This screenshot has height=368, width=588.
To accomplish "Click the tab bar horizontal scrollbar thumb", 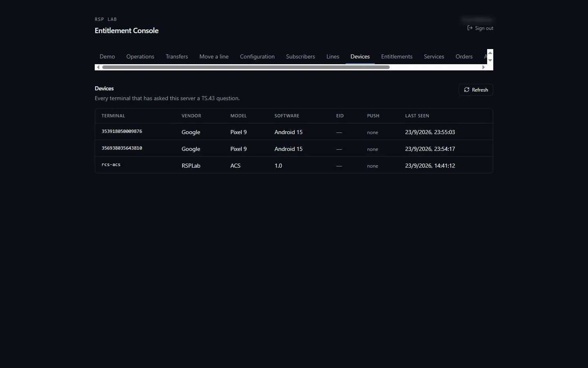I will click(x=246, y=67).
